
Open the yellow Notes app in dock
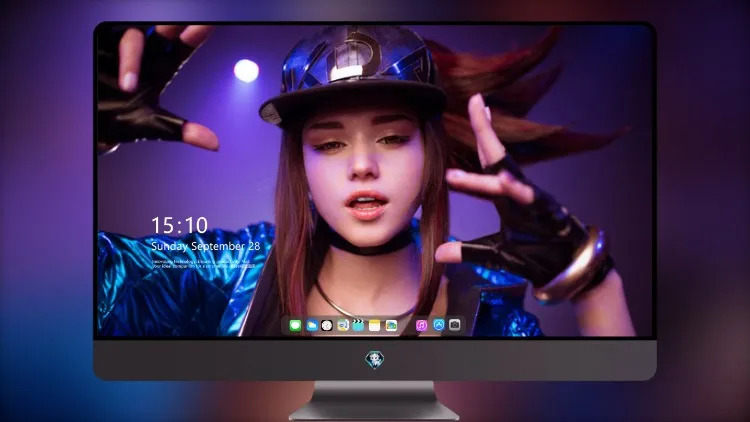[x=375, y=326]
